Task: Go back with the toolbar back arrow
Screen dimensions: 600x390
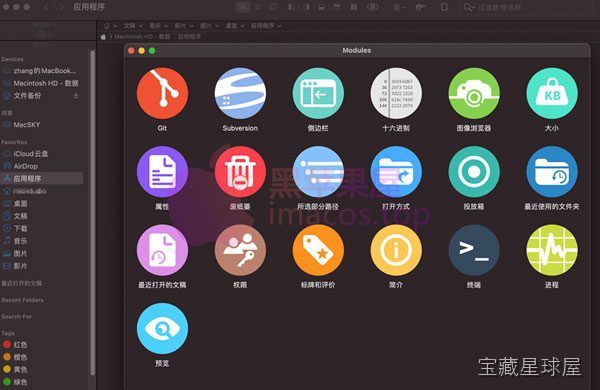Action: [x=47, y=7]
